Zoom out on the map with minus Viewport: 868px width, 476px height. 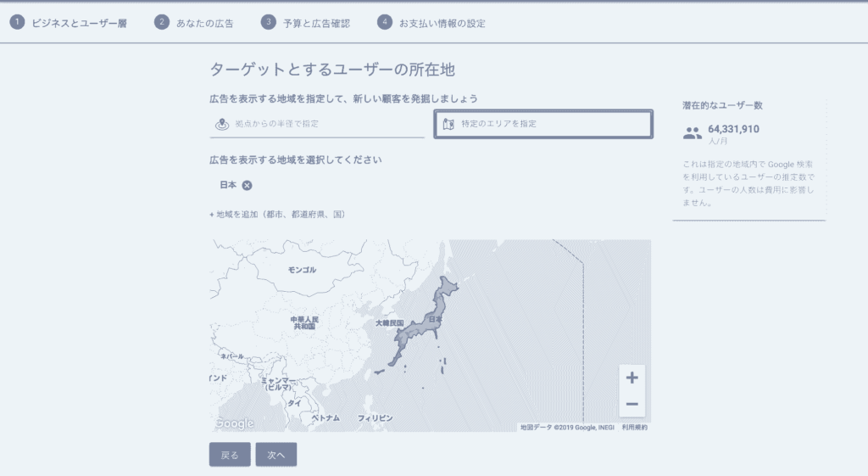(632, 405)
